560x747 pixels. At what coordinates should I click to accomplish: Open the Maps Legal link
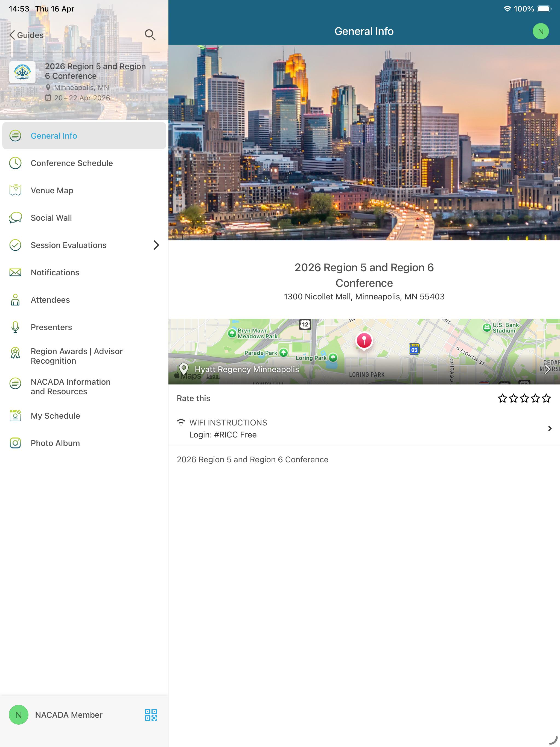(213, 376)
